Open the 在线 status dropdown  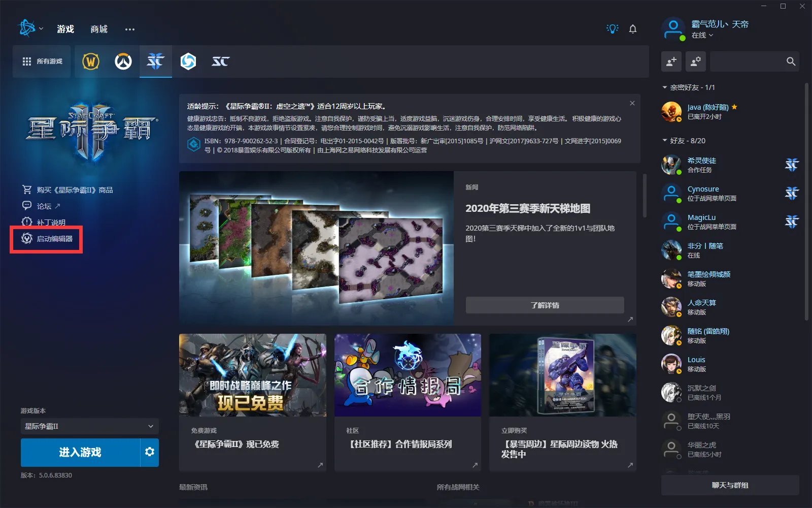702,35
